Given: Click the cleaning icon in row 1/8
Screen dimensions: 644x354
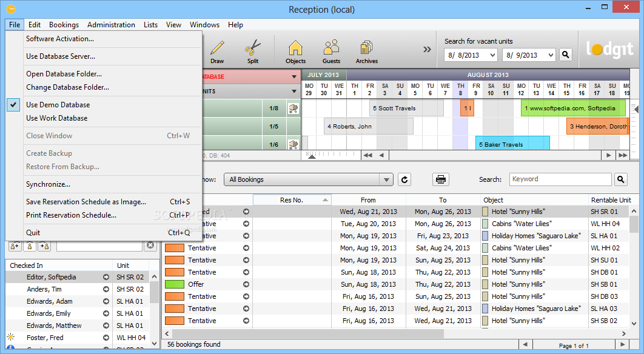Looking at the screenshot, I should click(293, 109).
